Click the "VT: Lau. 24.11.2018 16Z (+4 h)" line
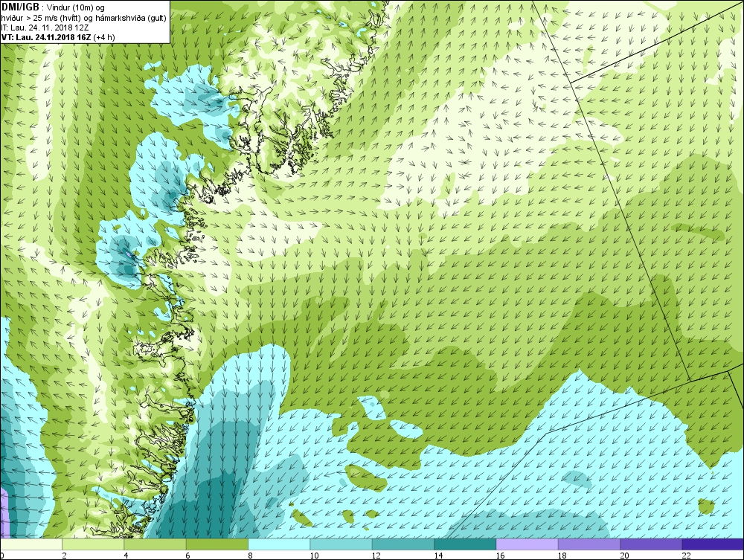This screenshot has width=744, height=560. 58,37
